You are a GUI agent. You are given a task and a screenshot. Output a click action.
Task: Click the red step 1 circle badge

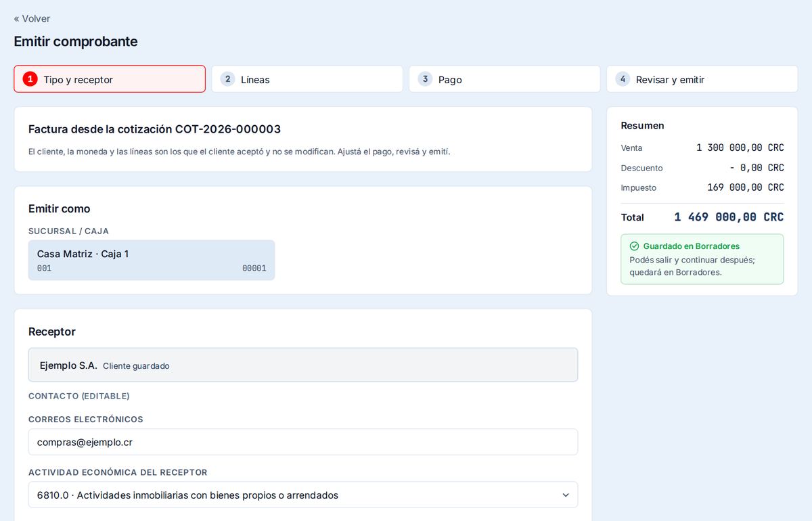[x=30, y=79]
